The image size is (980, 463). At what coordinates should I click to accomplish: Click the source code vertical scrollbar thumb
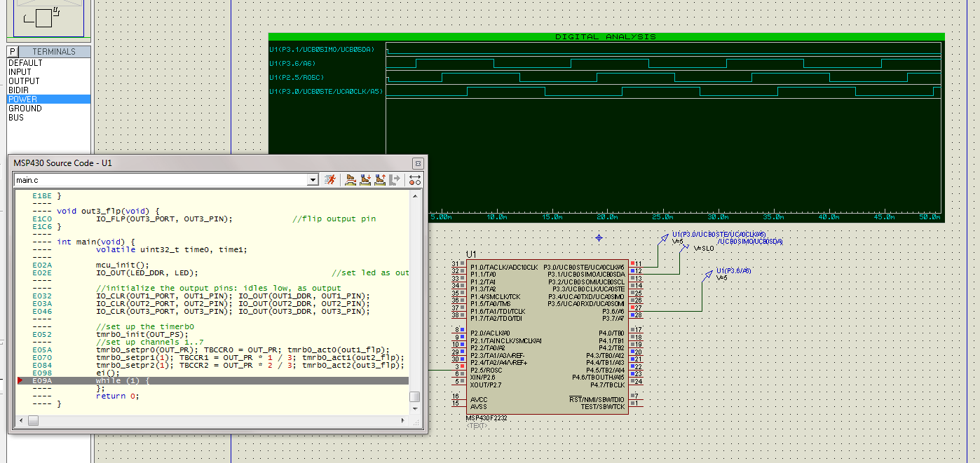point(415,396)
